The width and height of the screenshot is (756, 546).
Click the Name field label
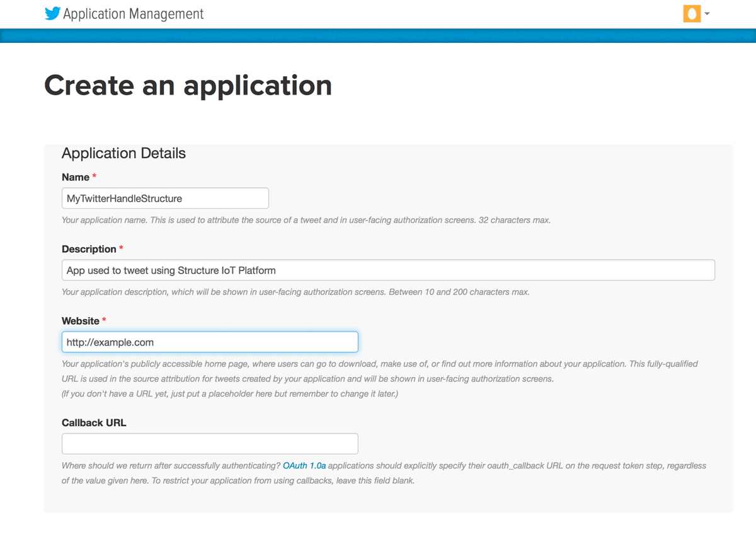76,177
